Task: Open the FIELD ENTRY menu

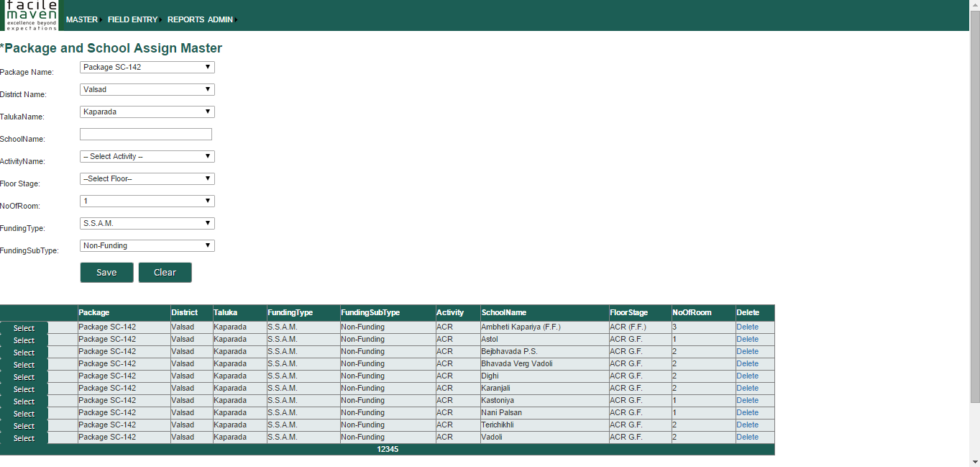Action: tap(133, 19)
